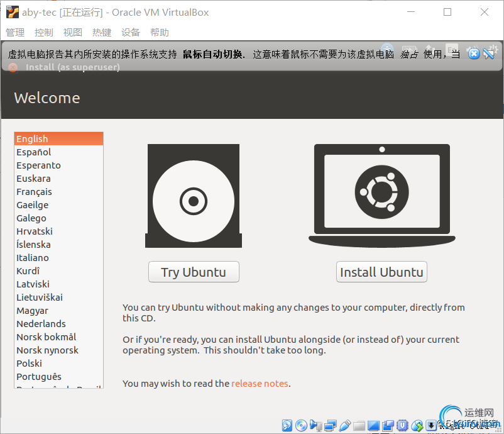504x434 pixels.
Task: Pick Français in the language list
Action: pyautogui.click(x=58, y=192)
